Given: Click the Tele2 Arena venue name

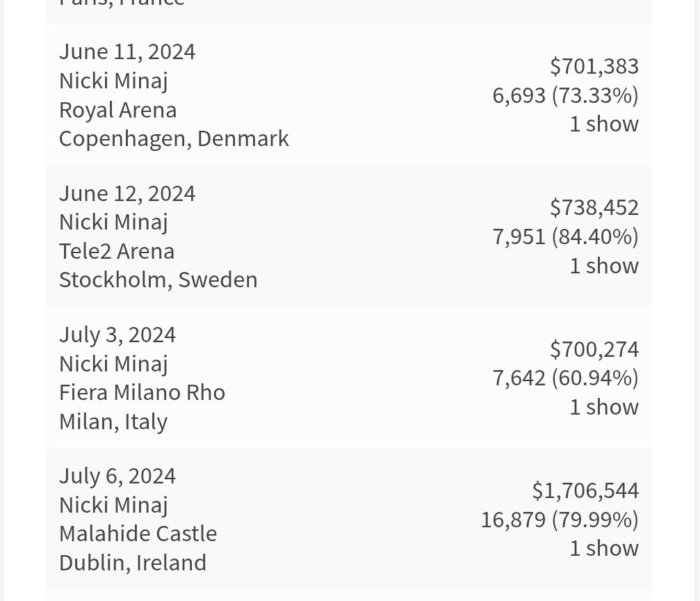Looking at the screenshot, I should click(x=117, y=251).
